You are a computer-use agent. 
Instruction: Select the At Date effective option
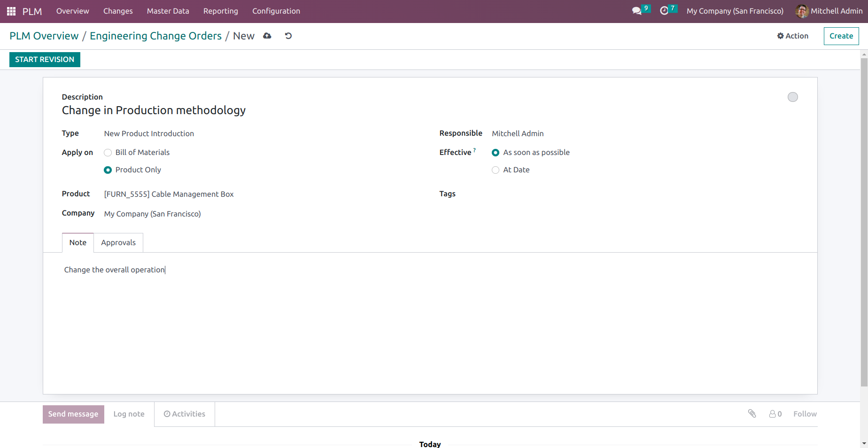pyautogui.click(x=495, y=170)
